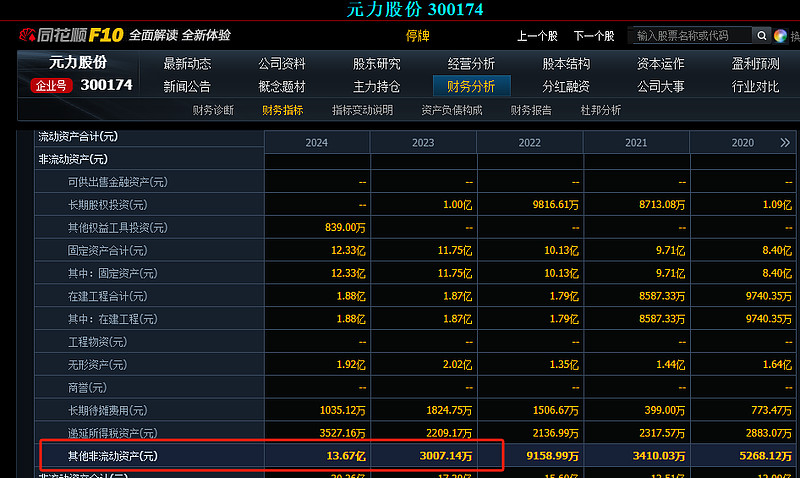800x478 pixels.
Task: Click the search magnifier icon
Action: pyautogui.click(x=761, y=36)
